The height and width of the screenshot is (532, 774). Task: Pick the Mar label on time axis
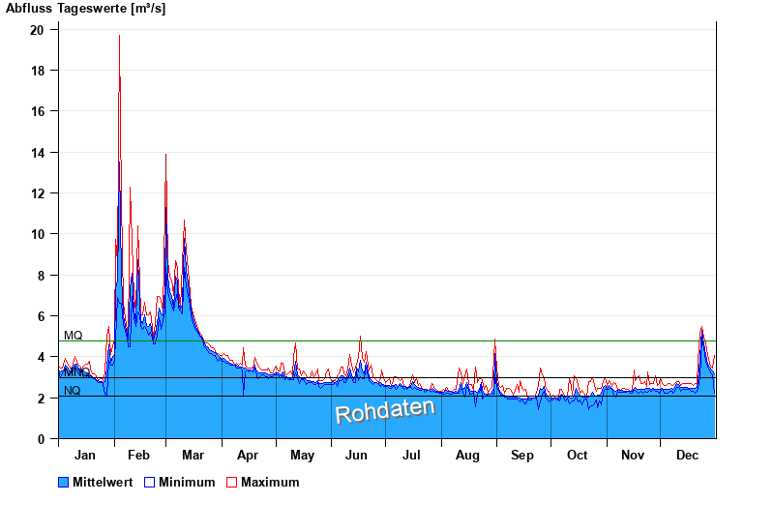[193, 455]
